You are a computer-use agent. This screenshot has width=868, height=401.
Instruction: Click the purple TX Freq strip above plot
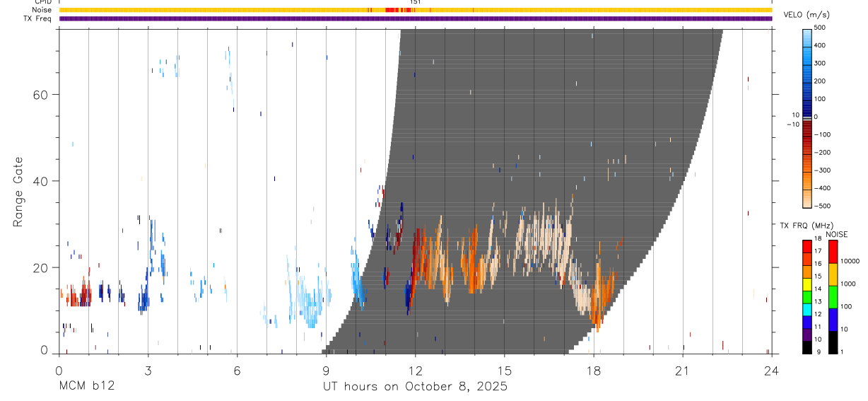click(416, 18)
